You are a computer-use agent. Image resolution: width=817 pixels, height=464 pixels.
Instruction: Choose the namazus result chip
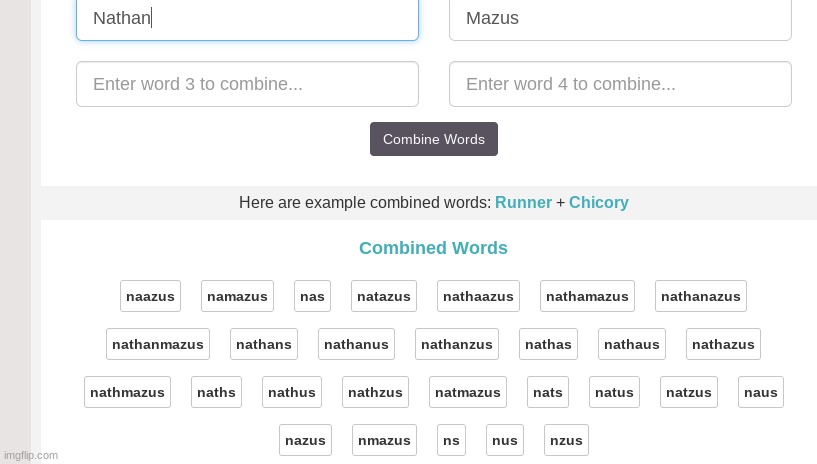pyautogui.click(x=237, y=296)
